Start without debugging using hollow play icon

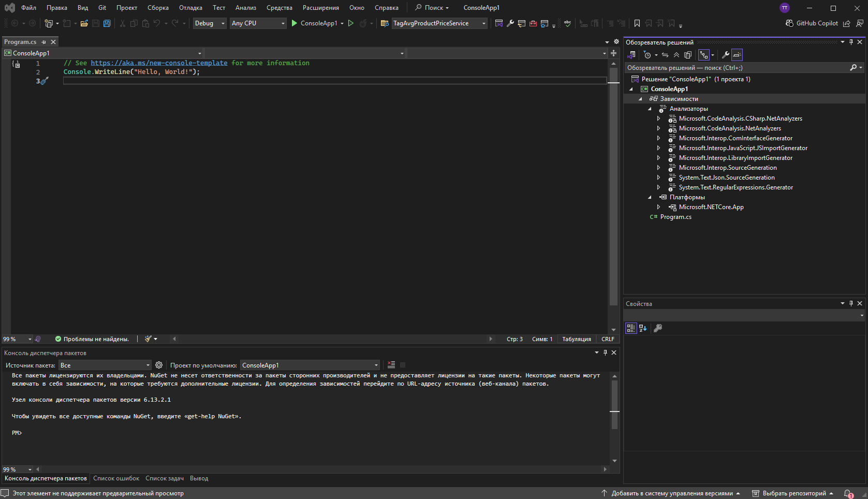tap(351, 23)
